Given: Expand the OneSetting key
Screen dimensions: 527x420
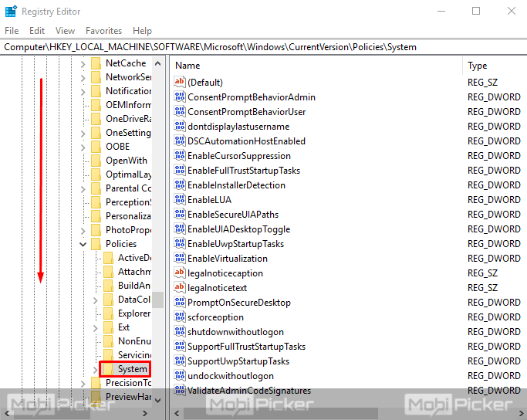Looking at the screenshot, I should [83, 133].
